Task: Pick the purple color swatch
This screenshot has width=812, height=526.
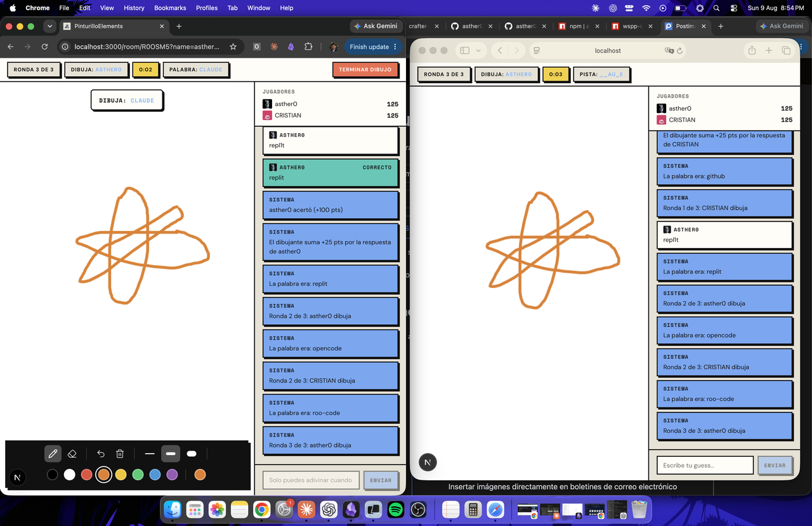Action: pyautogui.click(x=172, y=475)
